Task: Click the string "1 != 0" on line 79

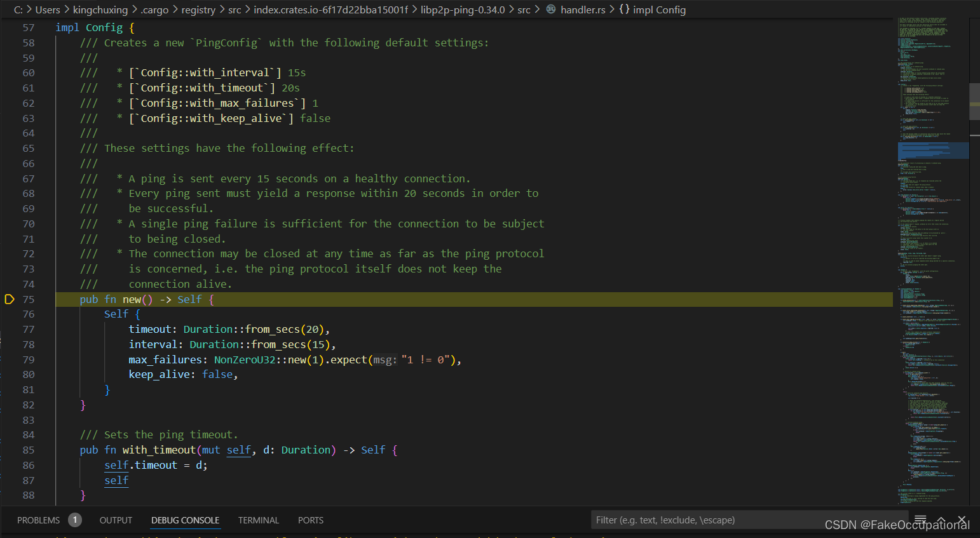Action: click(426, 360)
